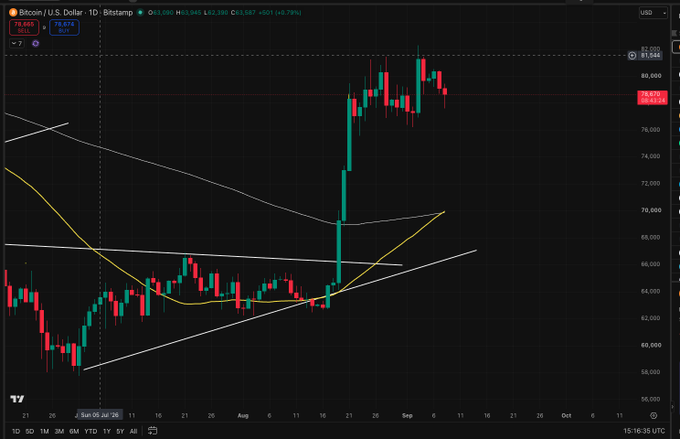Click the +501 (+0.79%) change value

[280, 13]
